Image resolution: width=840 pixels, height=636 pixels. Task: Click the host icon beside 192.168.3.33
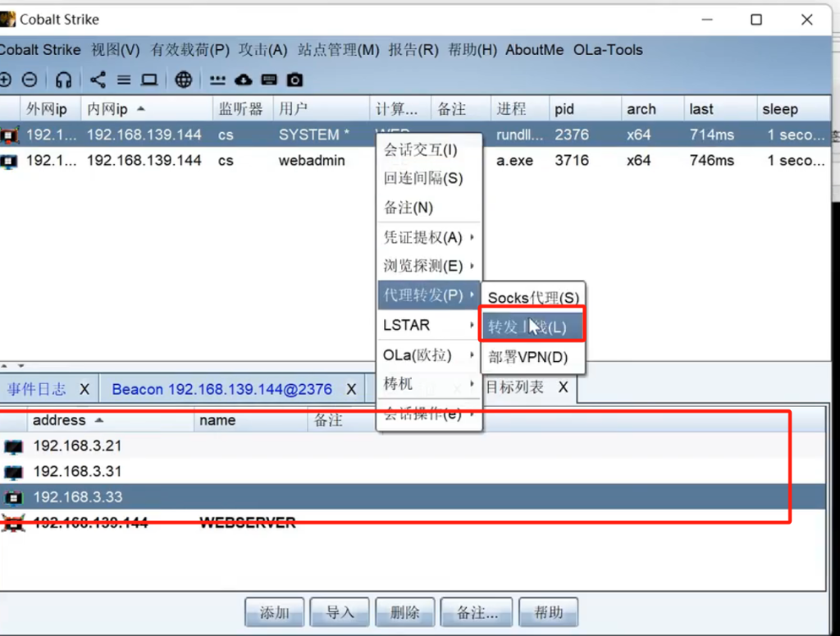(x=13, y=497)
